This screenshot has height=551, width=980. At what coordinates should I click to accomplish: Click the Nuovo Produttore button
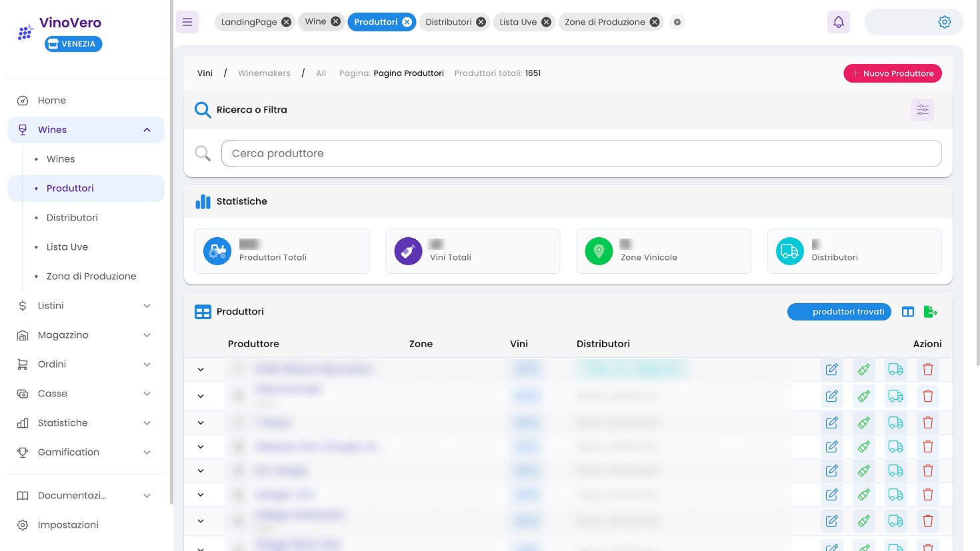(893, 73)
